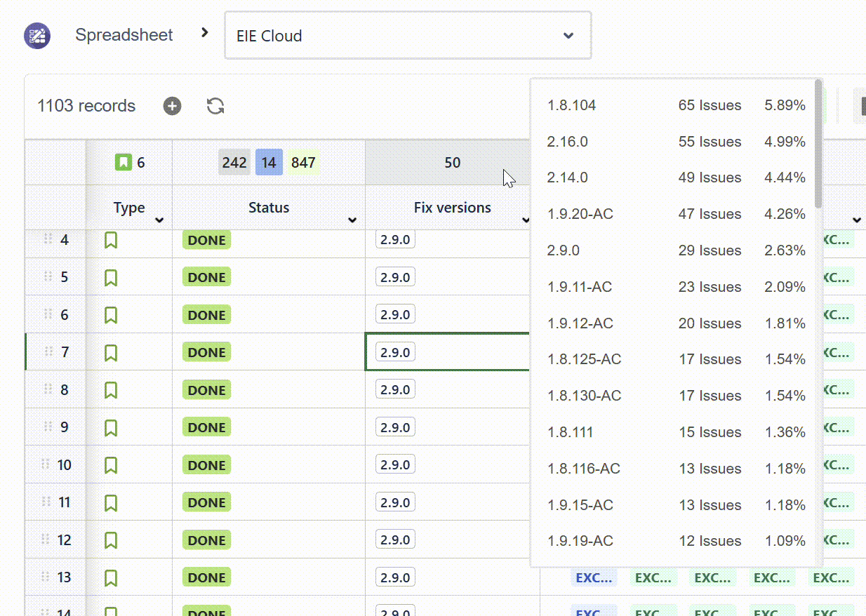The image size is (866, 616).
Task: Select version 1.8.104 in the summary list
Action: point(571,106)
